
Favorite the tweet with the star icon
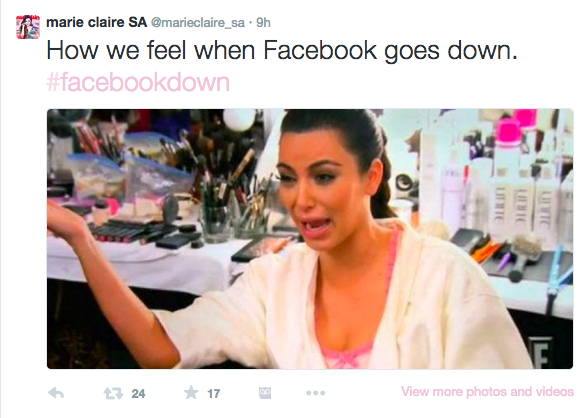(191, 393)
